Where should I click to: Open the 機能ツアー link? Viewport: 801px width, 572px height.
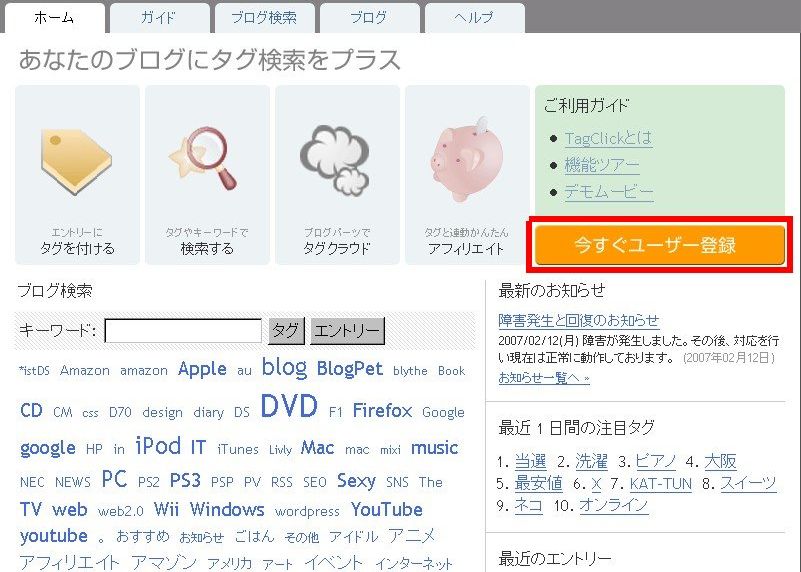[602, 165]
